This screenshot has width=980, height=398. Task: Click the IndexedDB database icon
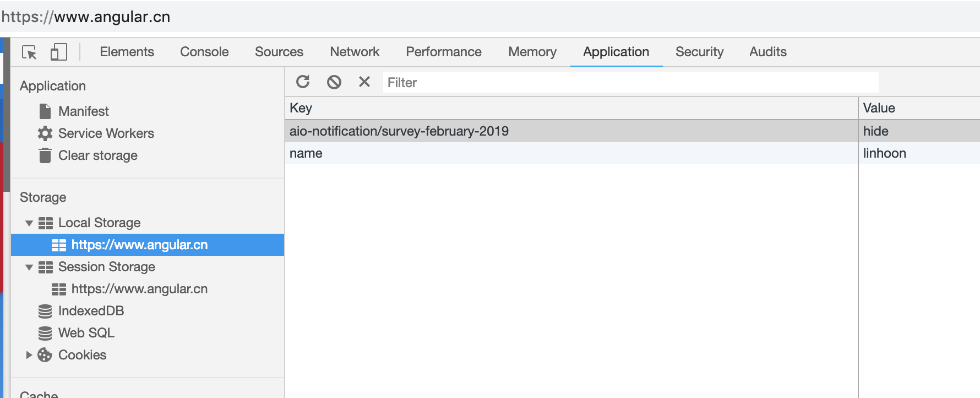45,311
